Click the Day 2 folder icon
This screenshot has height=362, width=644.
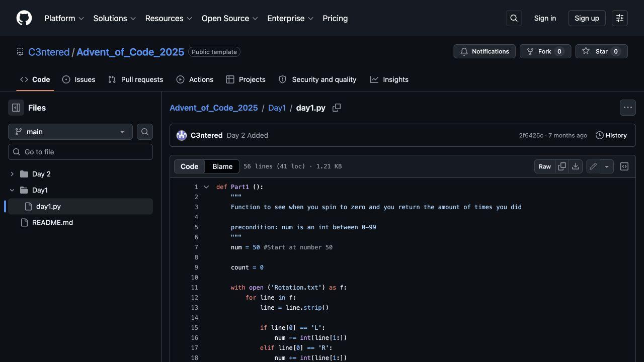point(24,174)
